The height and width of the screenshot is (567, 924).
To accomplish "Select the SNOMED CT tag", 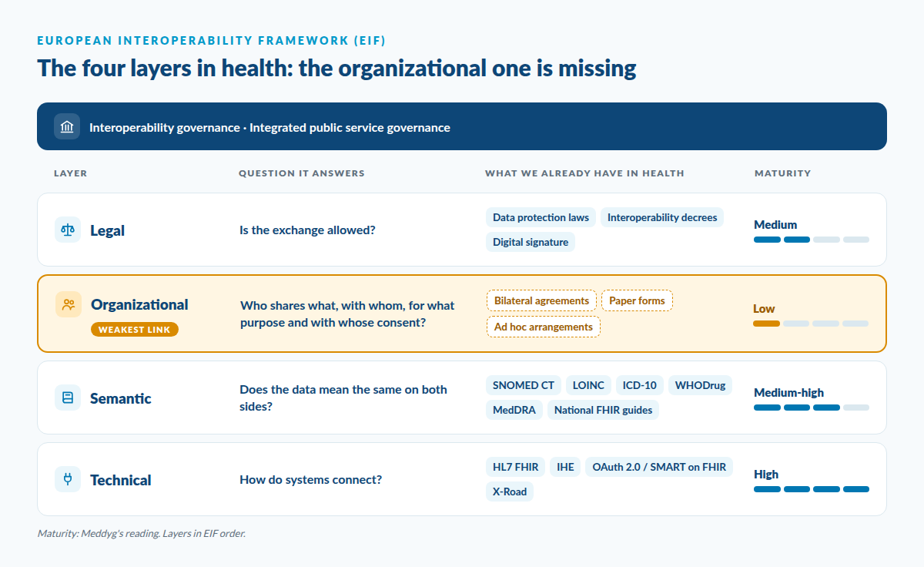I will coord(524,385).
